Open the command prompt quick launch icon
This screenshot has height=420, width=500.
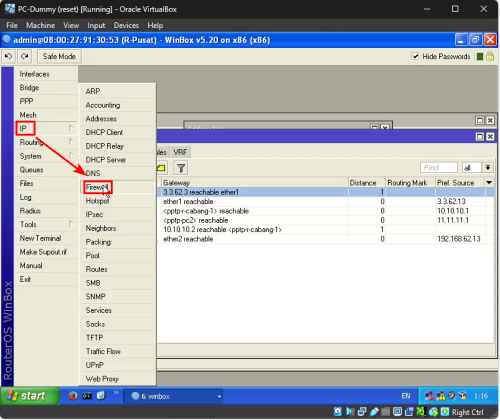pyautogui.click(x=87, y=396)
